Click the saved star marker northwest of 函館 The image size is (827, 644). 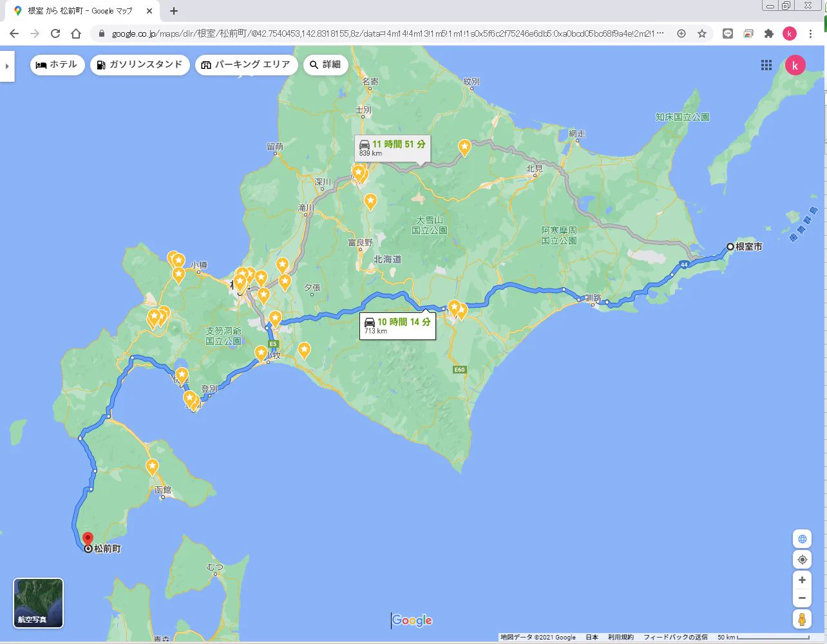[153, 467]
